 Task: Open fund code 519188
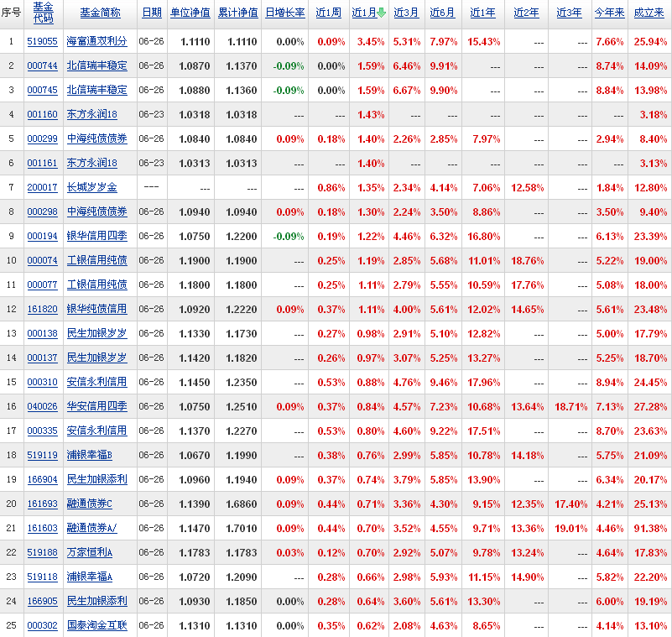pos(43,552)
